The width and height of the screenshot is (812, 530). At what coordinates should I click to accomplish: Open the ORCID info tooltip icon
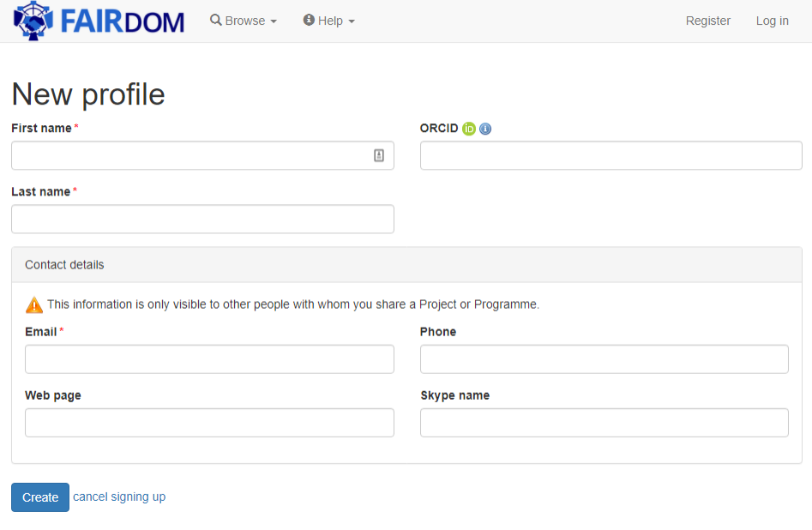(x=484, y=129)
